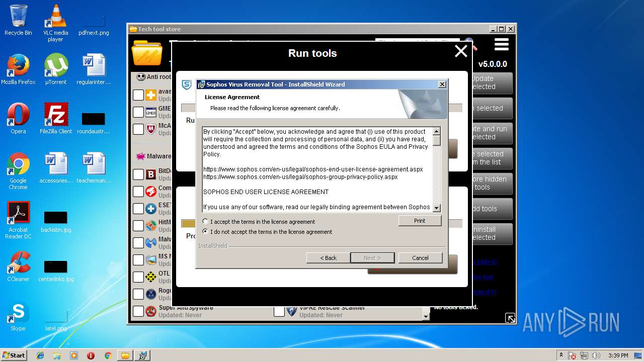Click the Rogue tool radiation icon

(x=151, y=294)
